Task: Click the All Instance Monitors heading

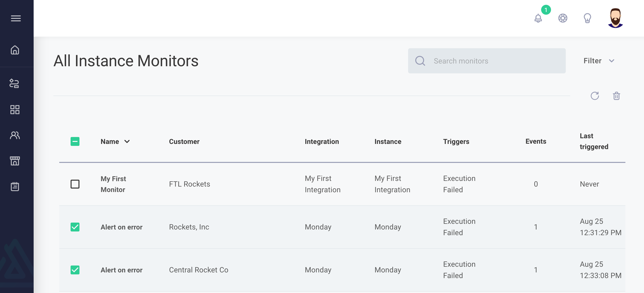Action: tap(126, 61)
